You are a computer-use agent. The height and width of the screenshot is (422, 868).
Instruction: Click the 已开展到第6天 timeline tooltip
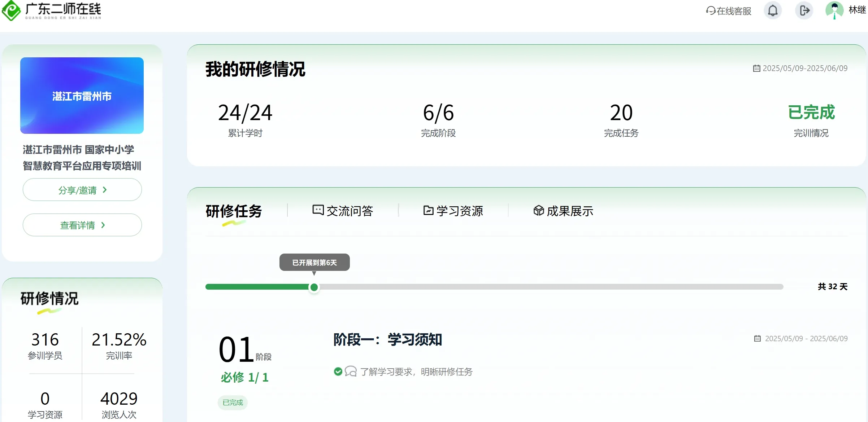coord(314,263)
